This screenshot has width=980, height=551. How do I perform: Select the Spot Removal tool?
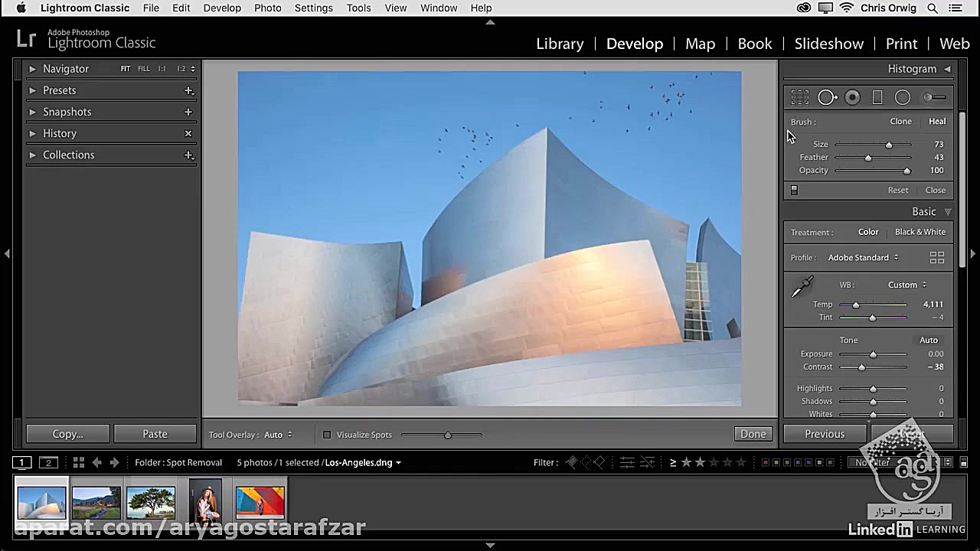click(x=827, y=97)
